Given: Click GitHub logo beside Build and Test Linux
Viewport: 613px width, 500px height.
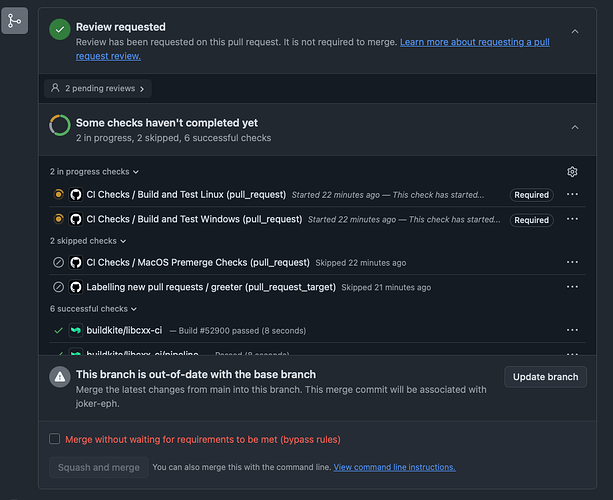Looking at the screenshot, I should (75, 194).
